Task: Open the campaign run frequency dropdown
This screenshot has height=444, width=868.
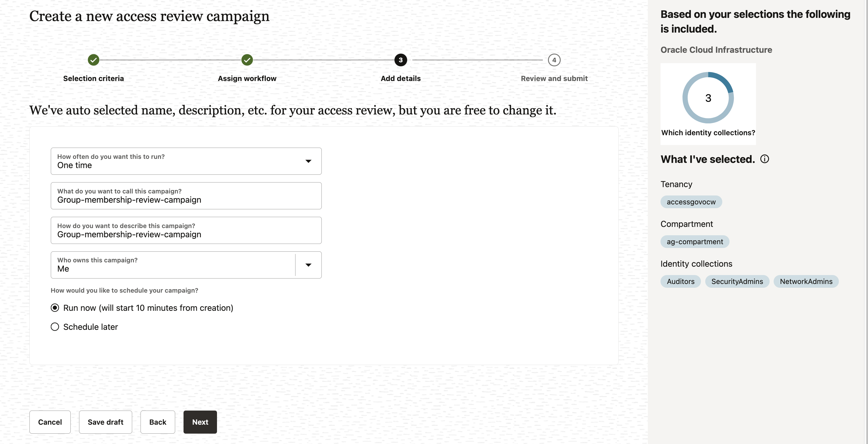Action: pyautogui.click(x=308, y=161)
